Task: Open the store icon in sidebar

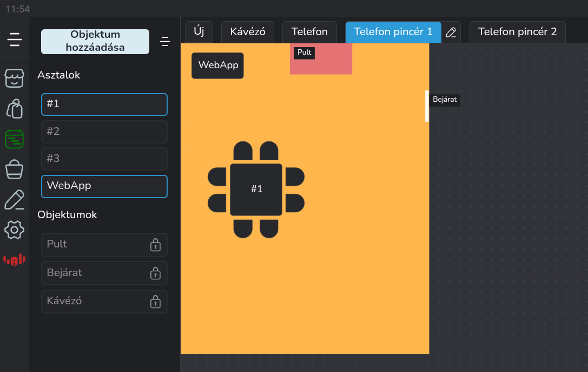Action: [15, 78]
